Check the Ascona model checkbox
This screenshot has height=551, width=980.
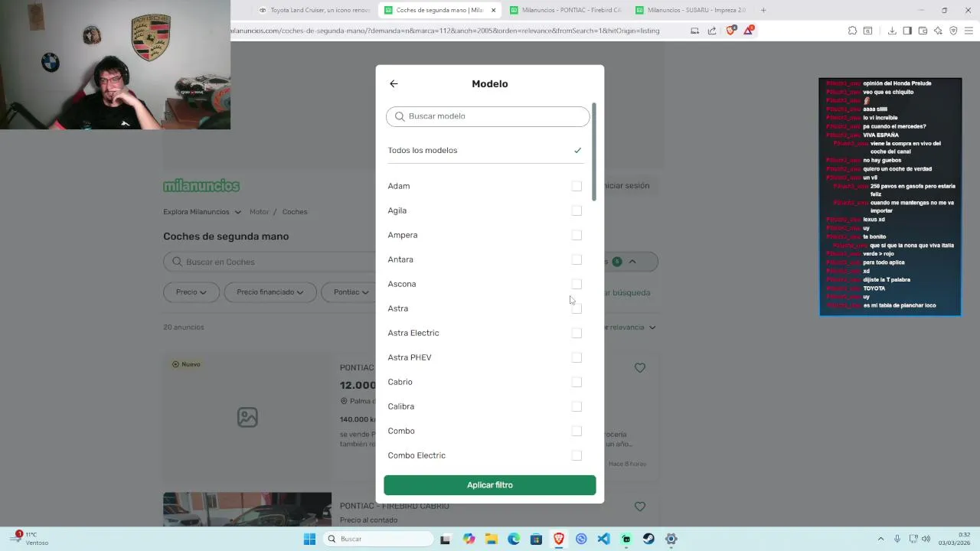tap(577, 284)
